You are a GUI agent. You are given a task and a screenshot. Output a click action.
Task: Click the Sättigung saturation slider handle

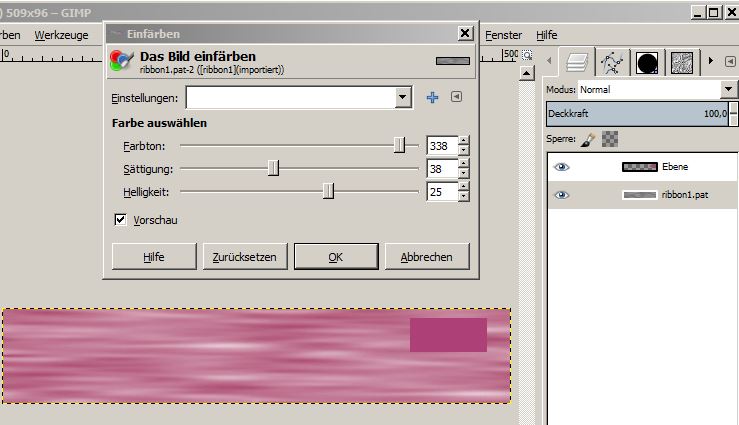pos(273,168)
